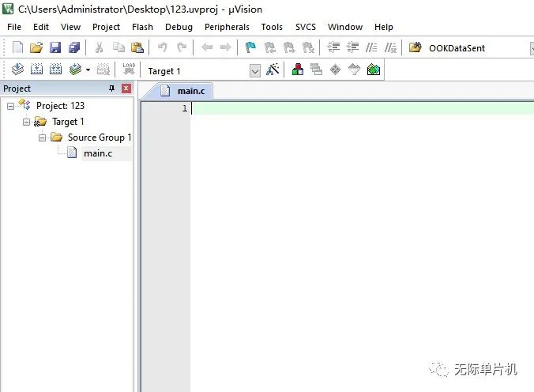The width and height of the screenshot is (534, 392).
Task: Open Manage Run-Time Environment diamond icon
Action: click(x=336, y=70)
